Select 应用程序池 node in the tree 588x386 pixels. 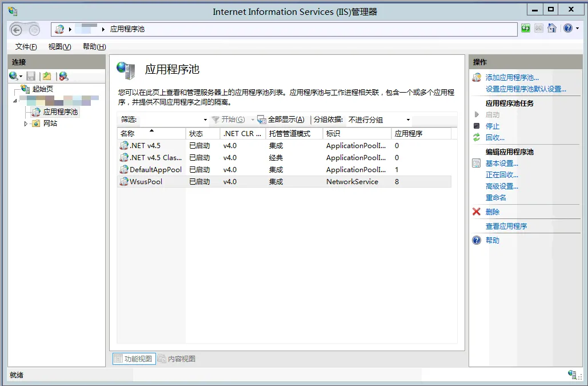[x=61, y=112]
